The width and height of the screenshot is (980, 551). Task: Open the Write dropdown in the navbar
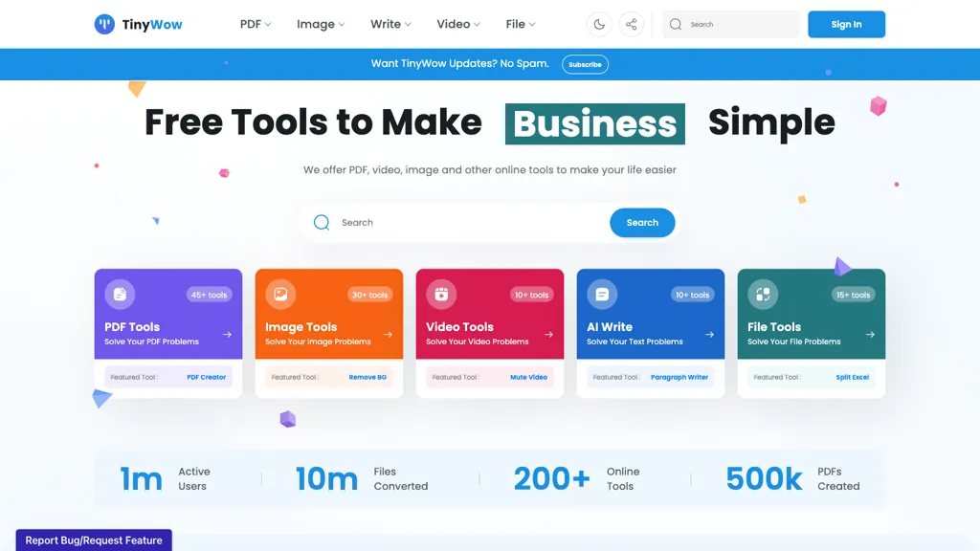tap(389, 24)
